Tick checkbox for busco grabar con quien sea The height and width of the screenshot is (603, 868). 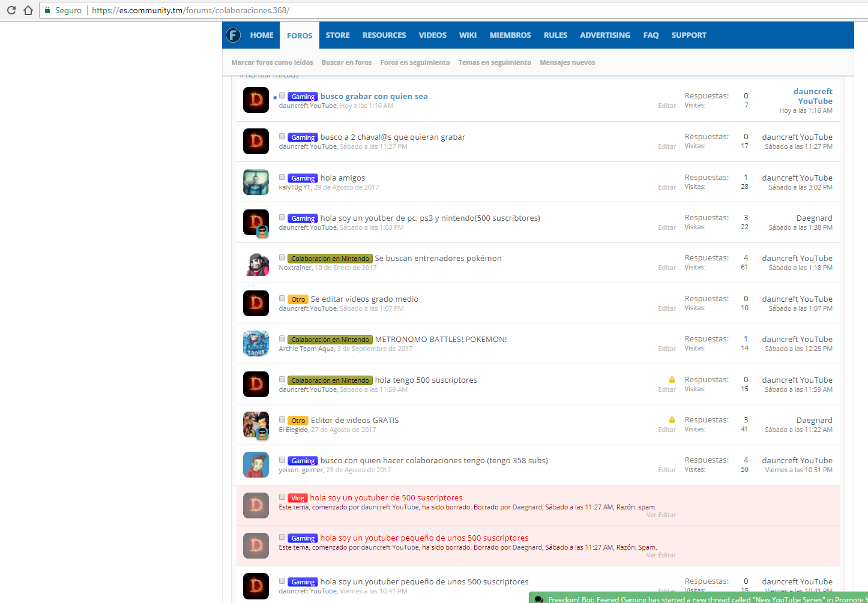pyautogui.click(x=282, y=96)
